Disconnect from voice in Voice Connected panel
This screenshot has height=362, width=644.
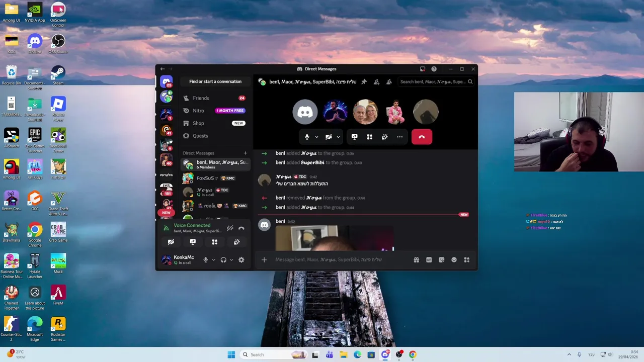click(x=242, y=228)
